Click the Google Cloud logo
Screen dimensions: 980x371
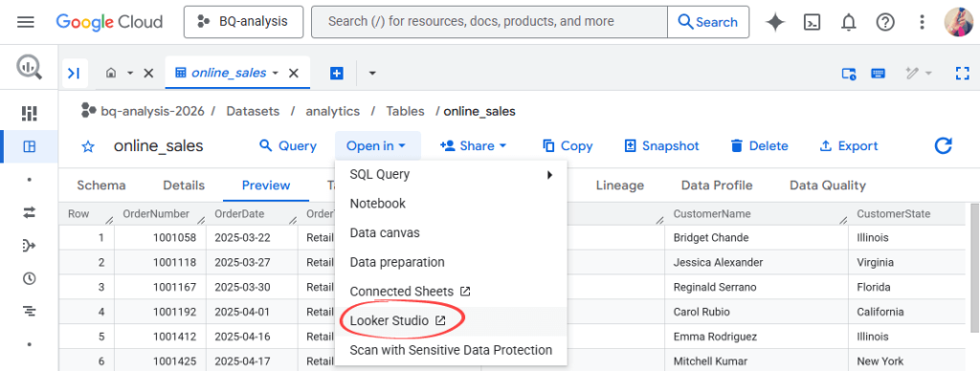(109, 22)
